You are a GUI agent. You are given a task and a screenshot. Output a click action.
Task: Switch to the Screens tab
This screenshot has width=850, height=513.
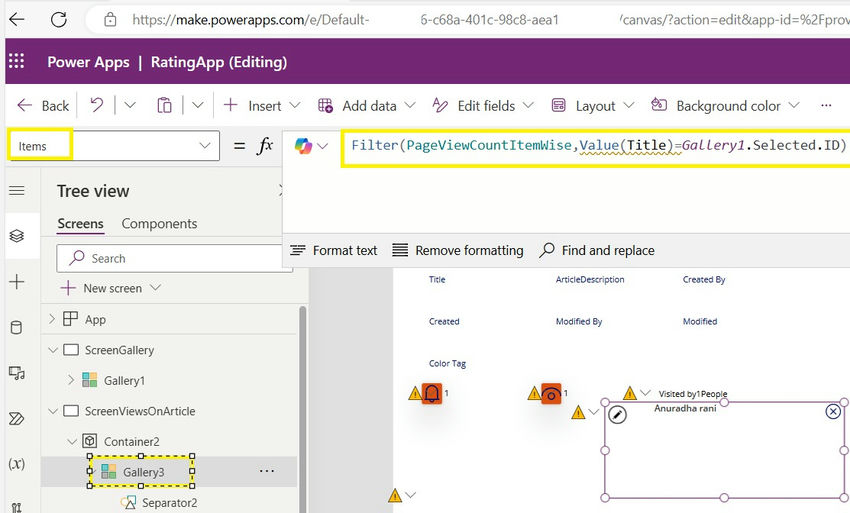(80, 224)
